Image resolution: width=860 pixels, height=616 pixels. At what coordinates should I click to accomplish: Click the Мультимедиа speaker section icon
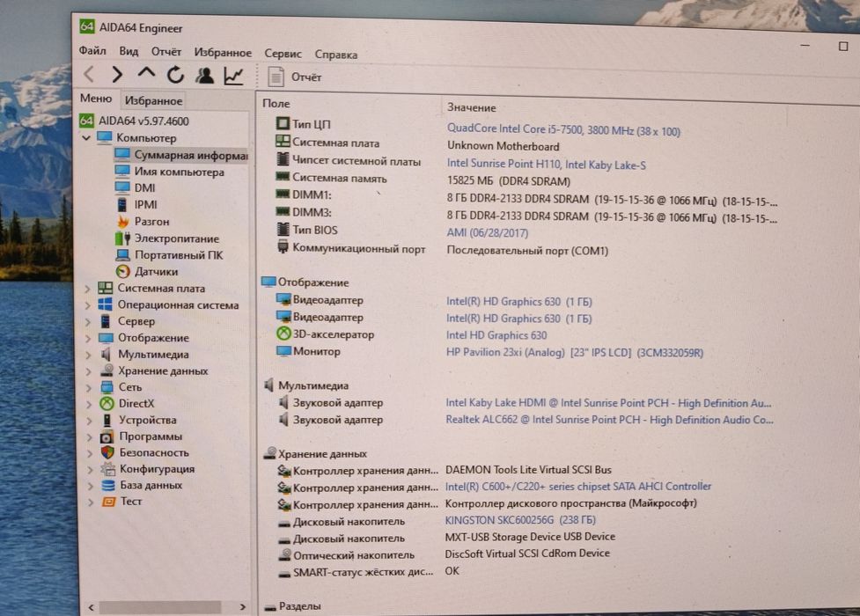point(268,385)
